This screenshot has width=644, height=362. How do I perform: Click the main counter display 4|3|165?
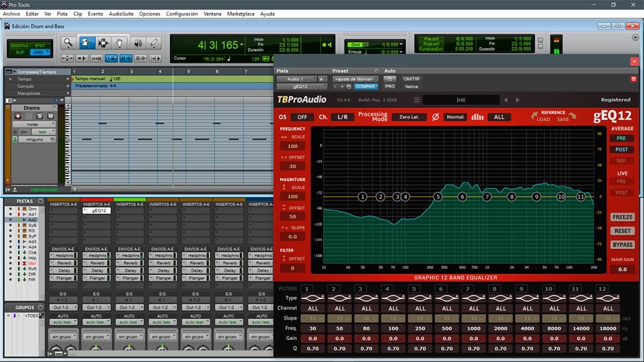pyautogui.click(x=218, y=45)
